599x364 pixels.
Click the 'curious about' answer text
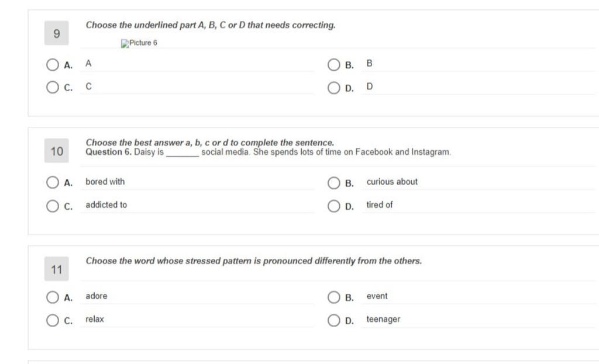click(392, 182)
